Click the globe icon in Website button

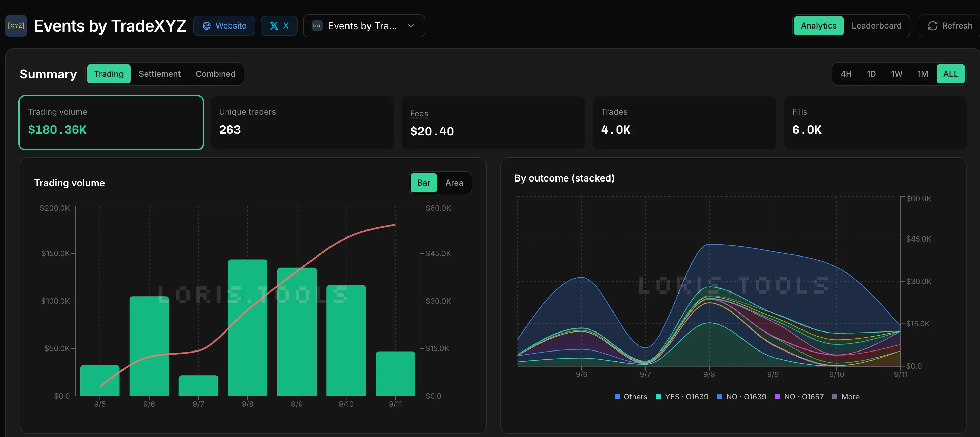pos(207,26)
